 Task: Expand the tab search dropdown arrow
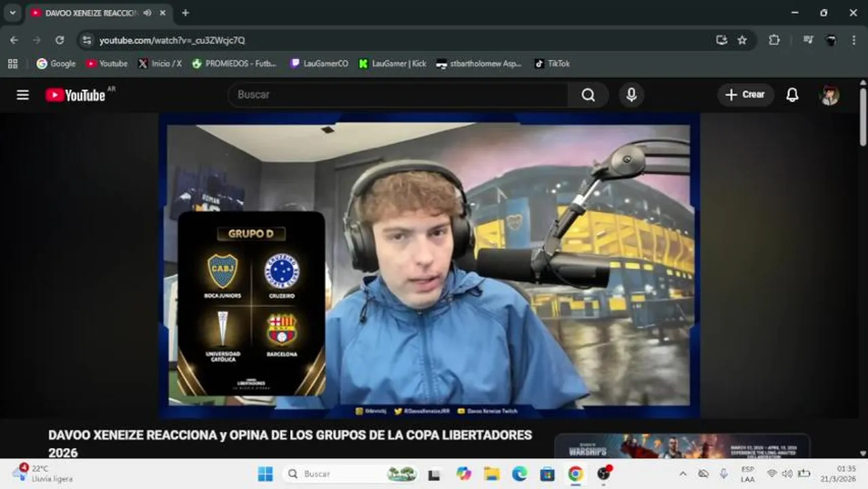pos(12,12)
